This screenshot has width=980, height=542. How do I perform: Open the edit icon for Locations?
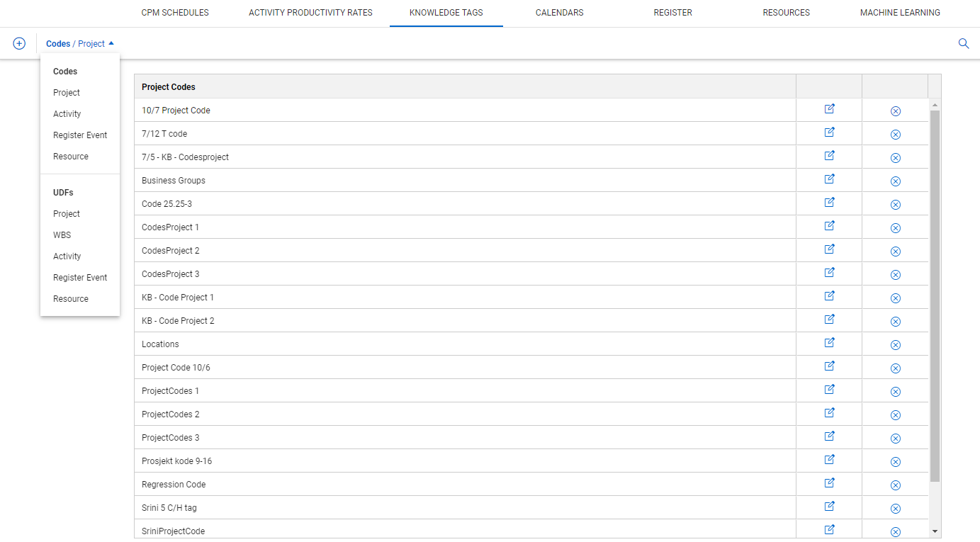828,344
